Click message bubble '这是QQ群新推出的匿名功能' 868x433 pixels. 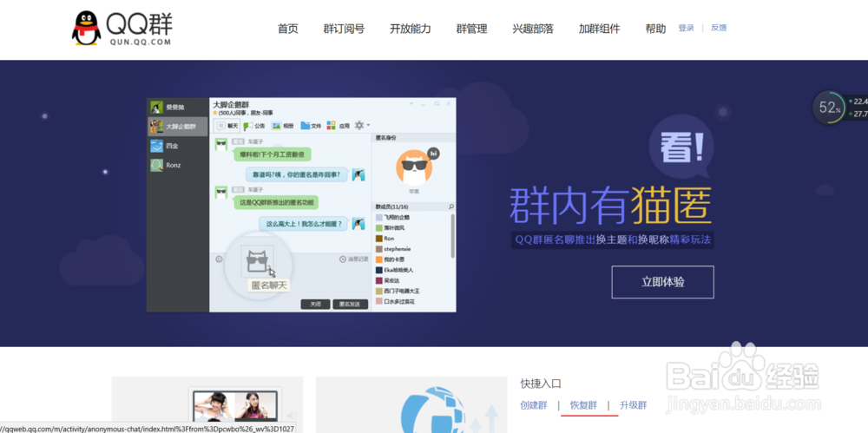(x=276, y=203)
